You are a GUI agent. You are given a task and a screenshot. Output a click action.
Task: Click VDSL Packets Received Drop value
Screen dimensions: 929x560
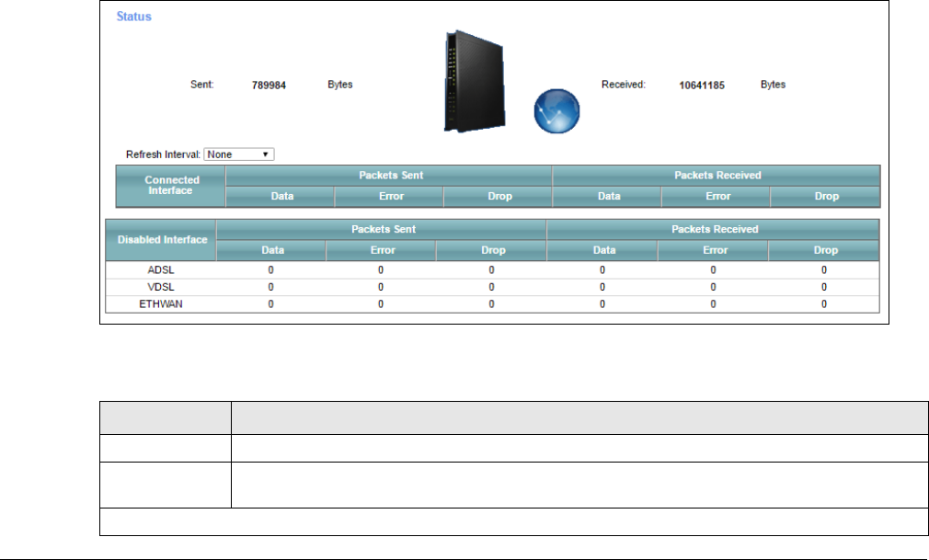pyautogui.click(x=824, y=288)
